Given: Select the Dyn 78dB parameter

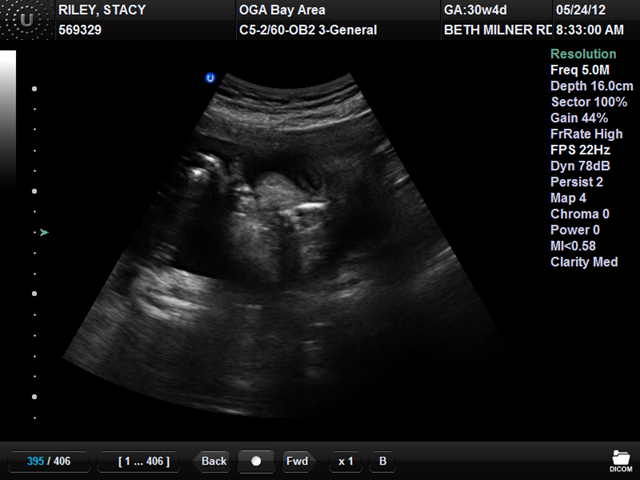Looking at the screenshot, I should (x=580, y=166).
